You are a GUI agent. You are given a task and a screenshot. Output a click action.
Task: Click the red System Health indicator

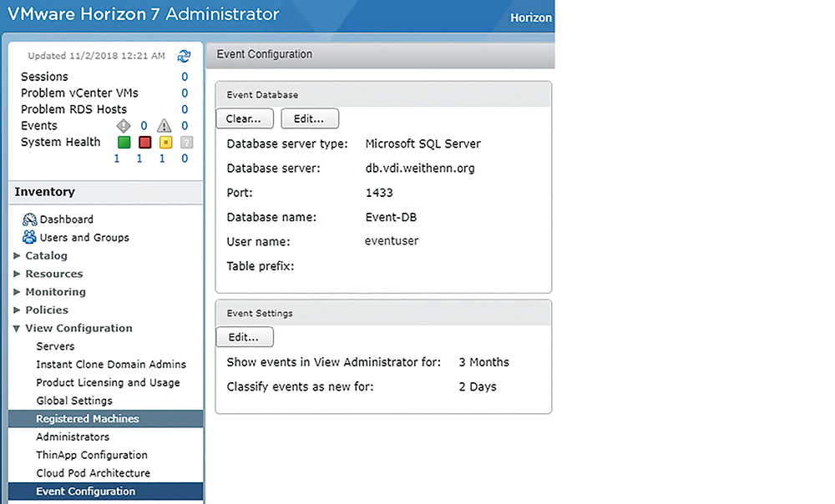point(144,142)
